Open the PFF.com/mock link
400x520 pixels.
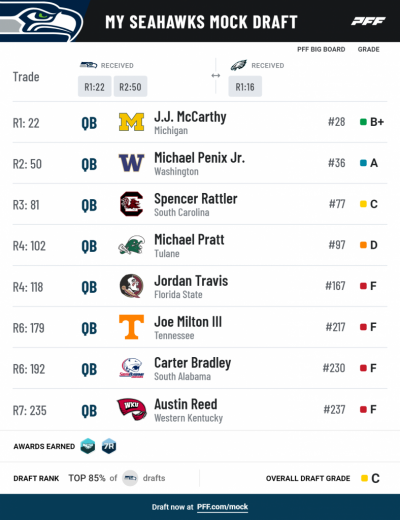222,507
